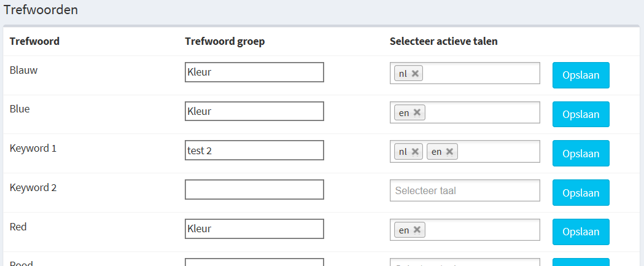Click empty group field for Keyword 2
The width and height of the screenshot is (644, 266).
pos(254,190)
